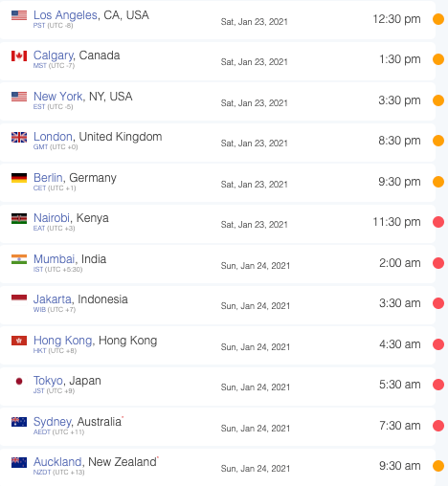Open the Los Angeles city link
Image resolution: width=448 pixels, height=486 pixels.
[x=65, y=15]
